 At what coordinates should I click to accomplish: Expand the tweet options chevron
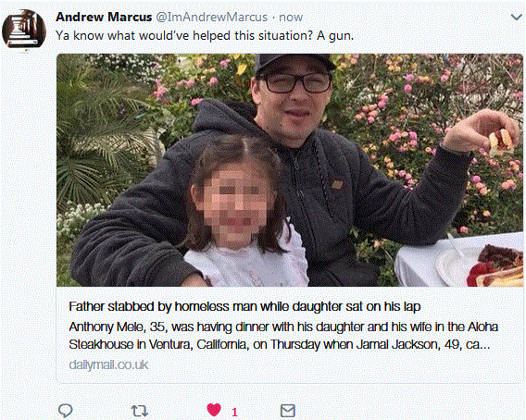(516, 17)
